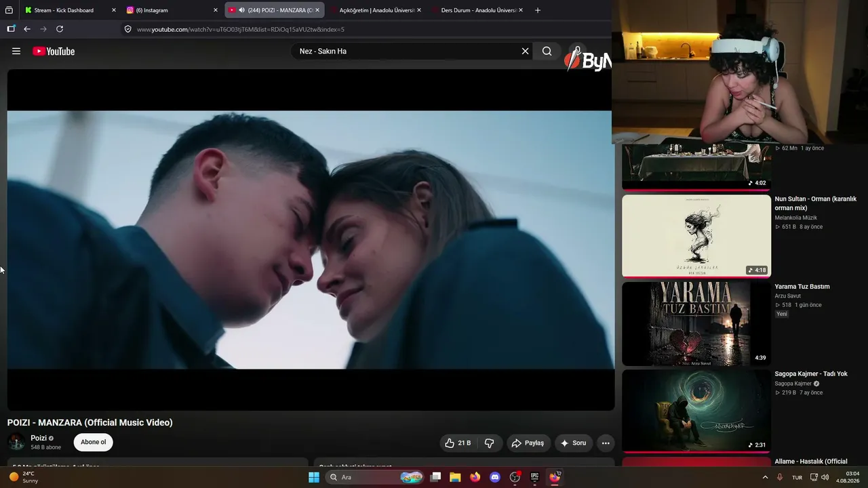This screenshot has width=868, height=488.
Task: Play the Sagopa Kajmer - Tadı Yok thumbnail
Action: click(696, 411)
